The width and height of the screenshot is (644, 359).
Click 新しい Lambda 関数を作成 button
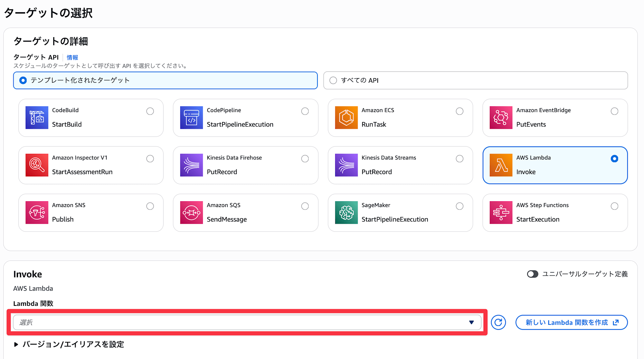[572, 322]
